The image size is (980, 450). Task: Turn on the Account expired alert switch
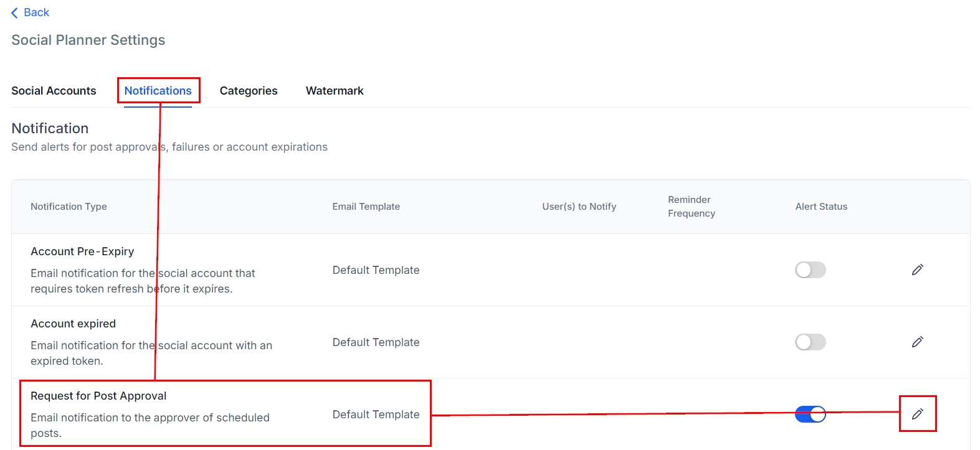(x=810, y=342)
